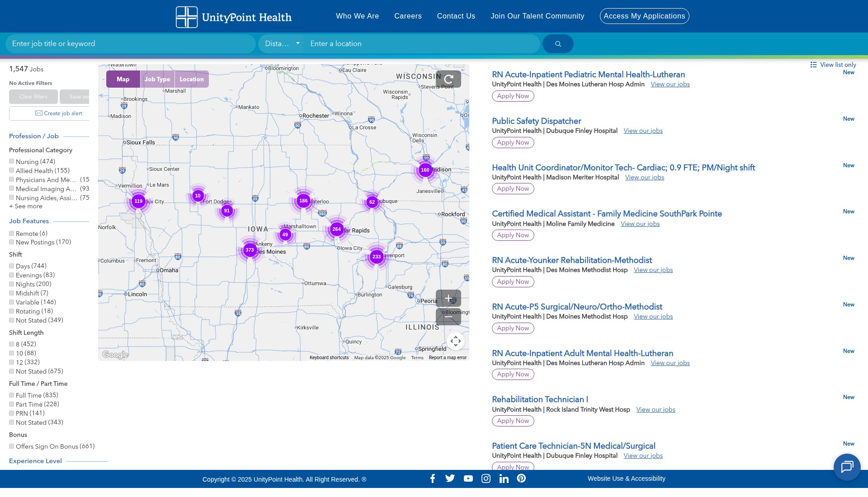
Task: Open the YouTube channel icon
Action: click(x=468, y=478)
